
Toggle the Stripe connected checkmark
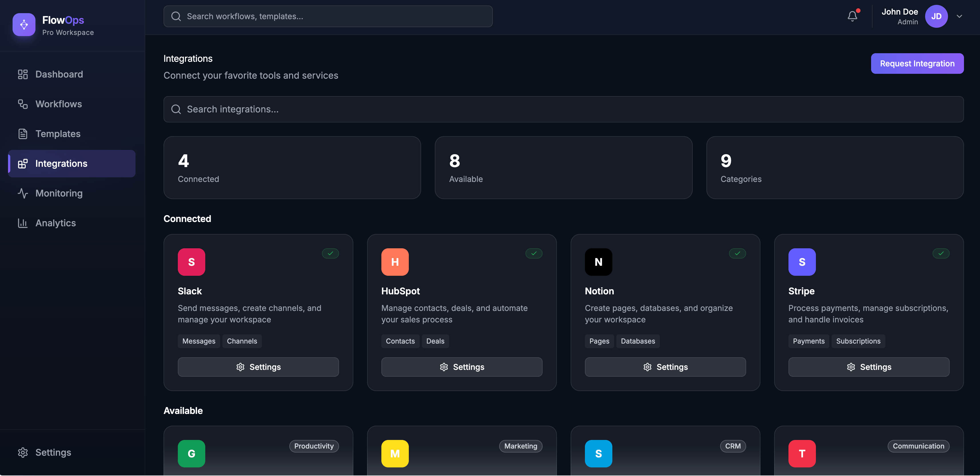click(941, 253)
